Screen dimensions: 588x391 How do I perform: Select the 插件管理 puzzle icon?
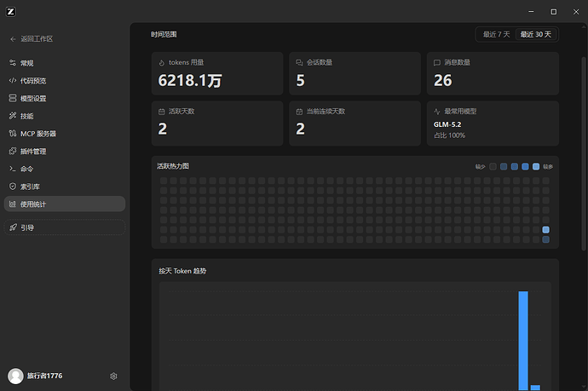click(x=13, y=151)
